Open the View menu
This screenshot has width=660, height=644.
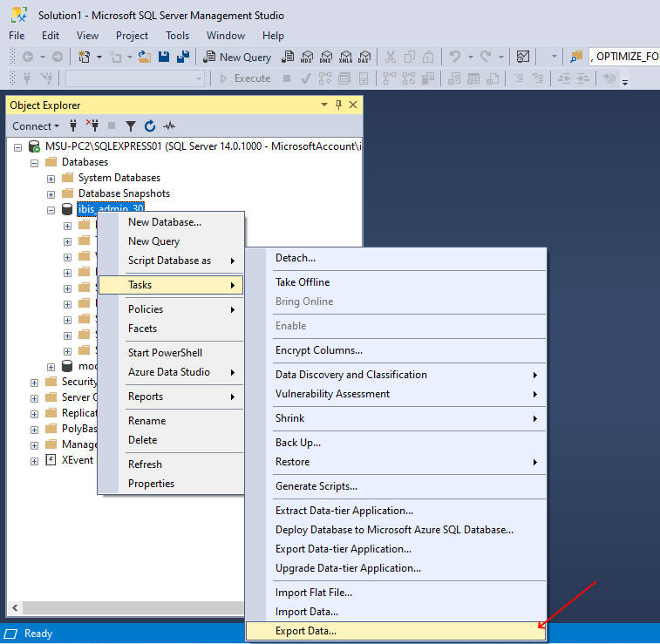coord(87,36)
